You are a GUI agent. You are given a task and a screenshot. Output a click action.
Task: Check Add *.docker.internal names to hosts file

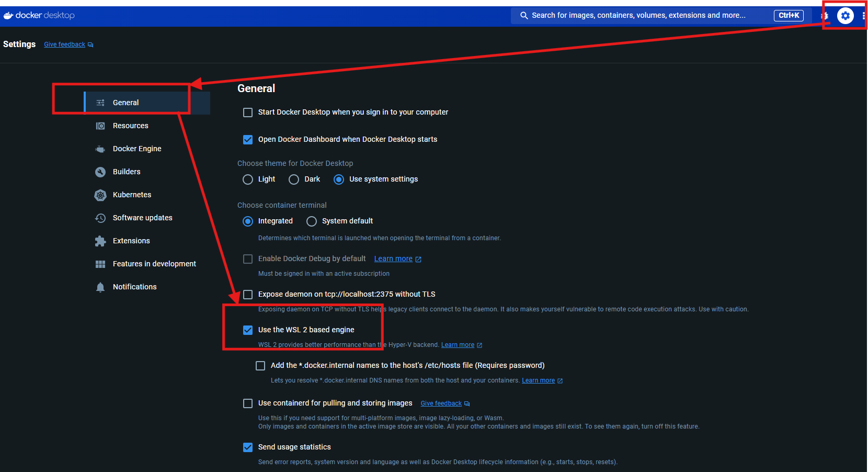point(260,366)
